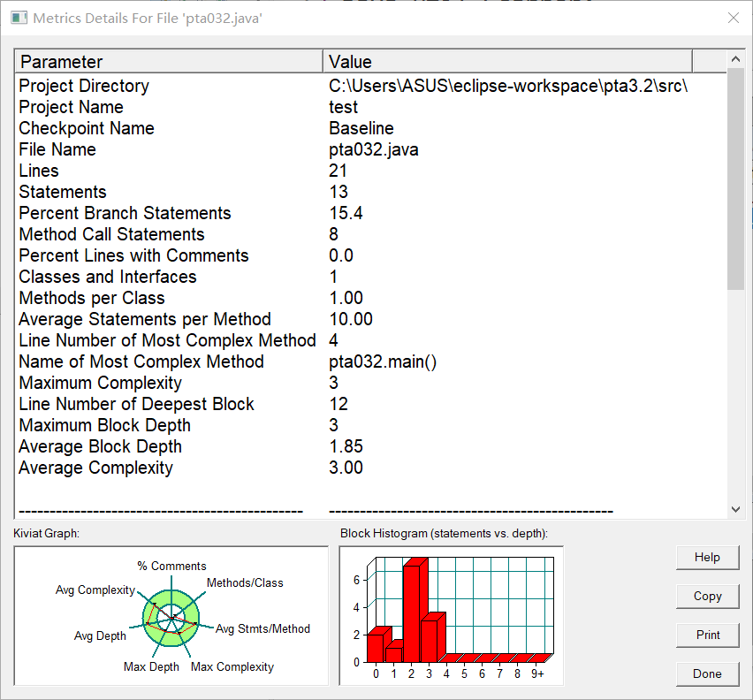Click the Help button
Screen dimensions: 753x700
click(707, 558)
